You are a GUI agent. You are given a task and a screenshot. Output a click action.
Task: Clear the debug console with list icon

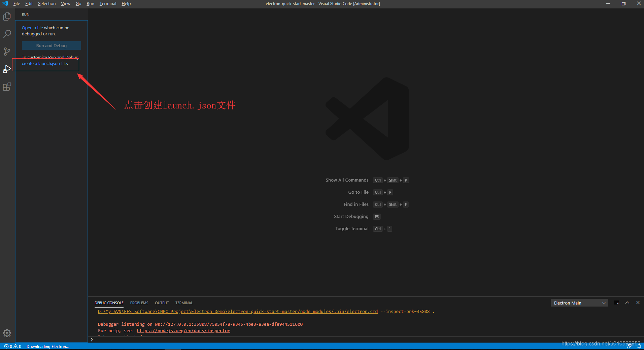click(x=616, y=303)
